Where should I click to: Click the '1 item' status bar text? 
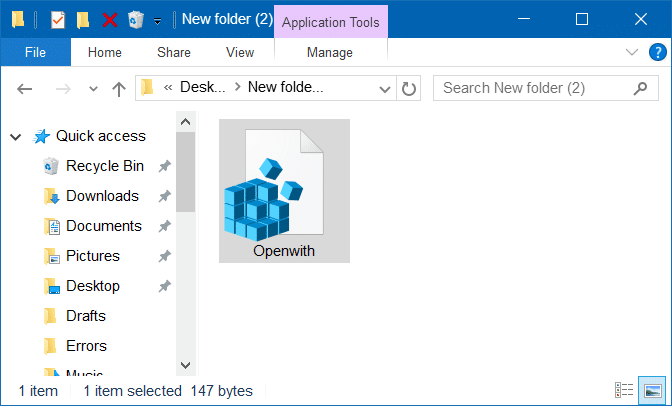(x=38, y=391)
